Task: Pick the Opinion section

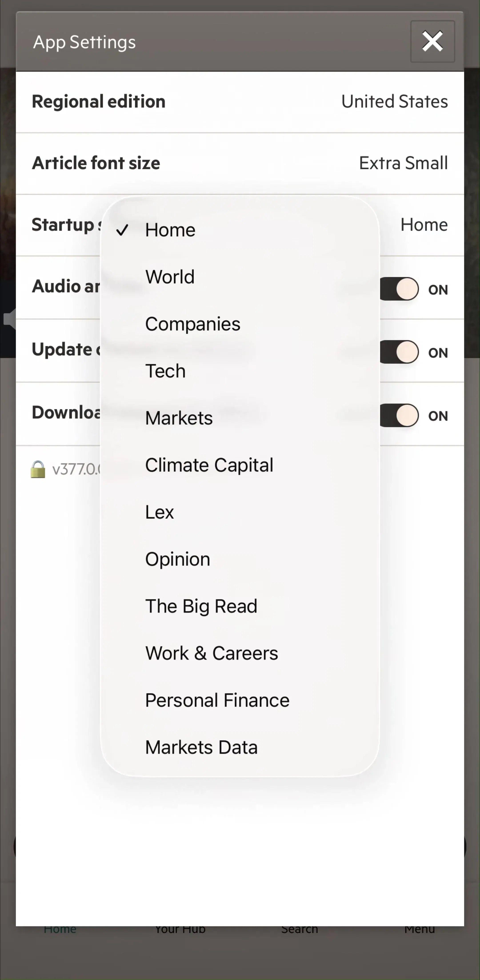Action: [x=240, y=559]
